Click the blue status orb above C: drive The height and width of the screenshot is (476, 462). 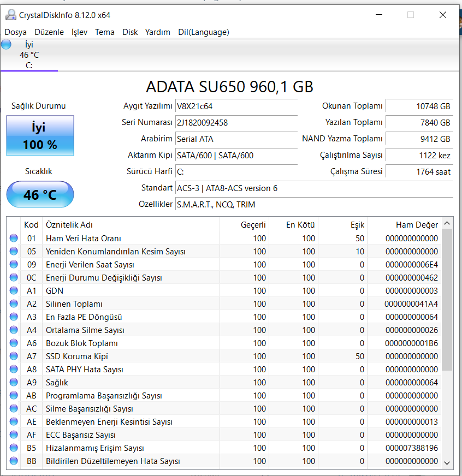6,45
